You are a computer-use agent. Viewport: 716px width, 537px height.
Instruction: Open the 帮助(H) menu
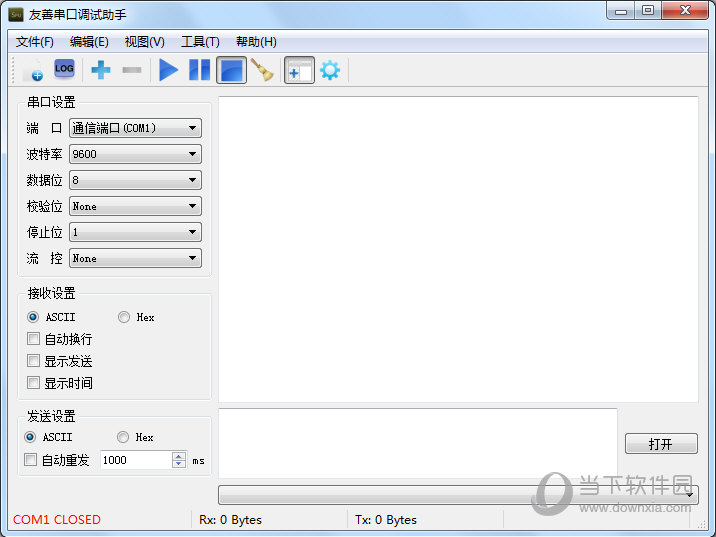point(256,42)
